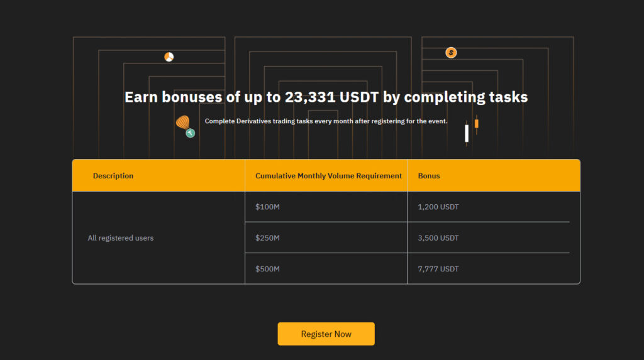Click the 7,777 USDT bonus cell
Screen dimensions: 644x360
[x=493, y=268]
